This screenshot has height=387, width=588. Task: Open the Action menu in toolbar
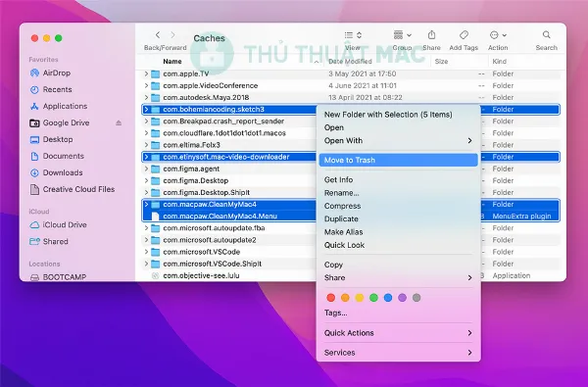tap(498, 35)
